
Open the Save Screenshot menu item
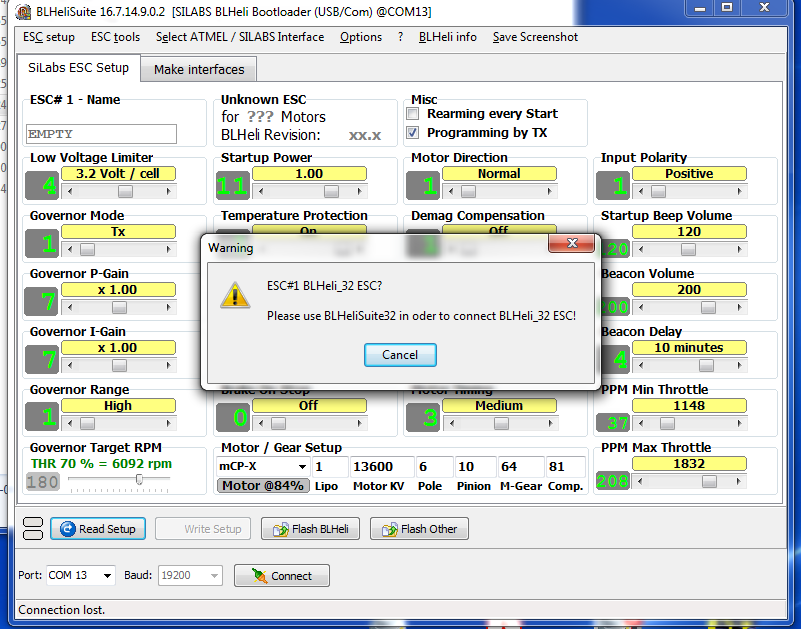point(535,37)
